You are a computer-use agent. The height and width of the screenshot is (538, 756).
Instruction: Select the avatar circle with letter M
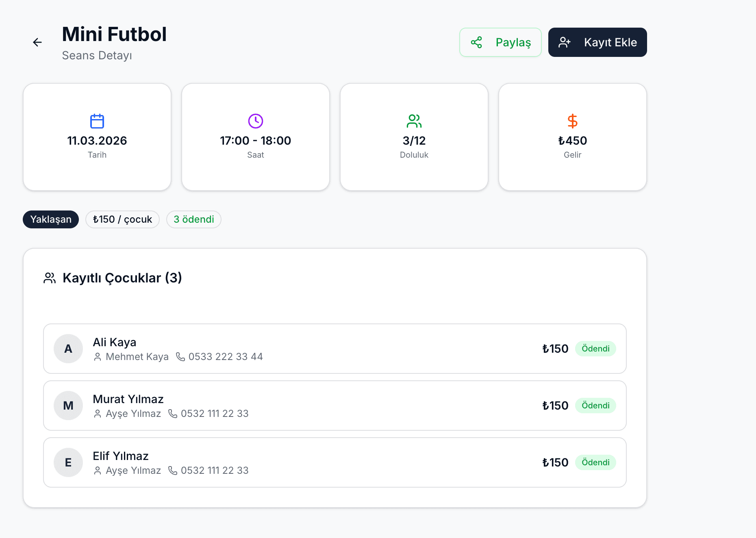pos(68,406)
